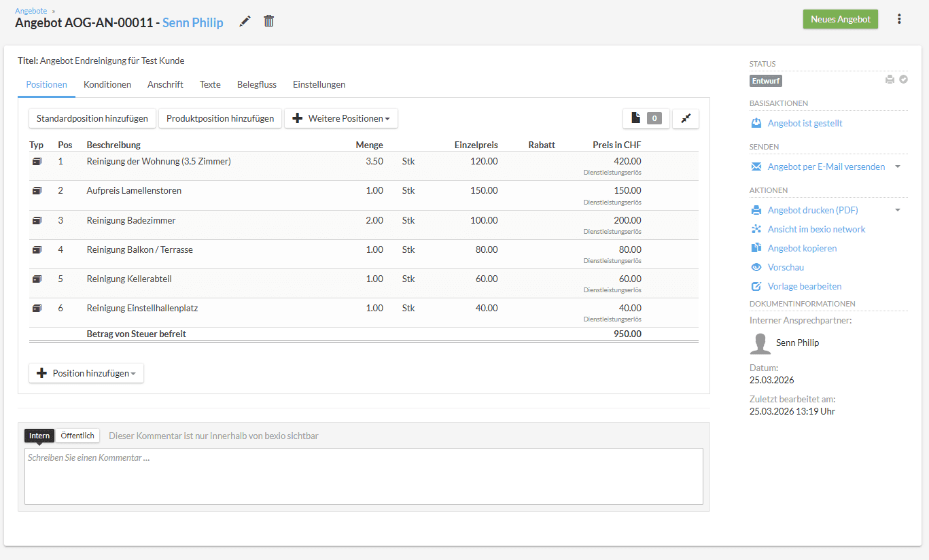Open the Konditionen tab
Image resolution: width=929 pixels, height=560 pixels.
click(x=107, y=84)
